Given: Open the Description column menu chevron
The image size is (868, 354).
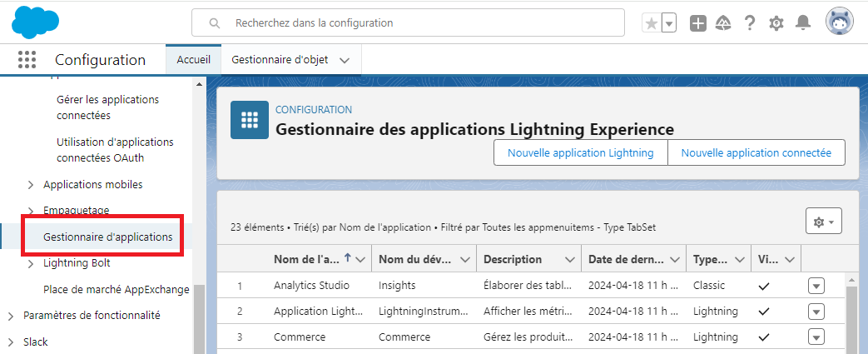Looking at the screenshot, I should (x=569, y=259).
